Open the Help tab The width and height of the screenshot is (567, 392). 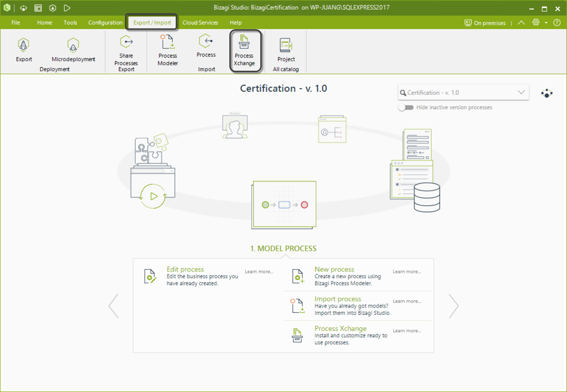tap(236, 23)
